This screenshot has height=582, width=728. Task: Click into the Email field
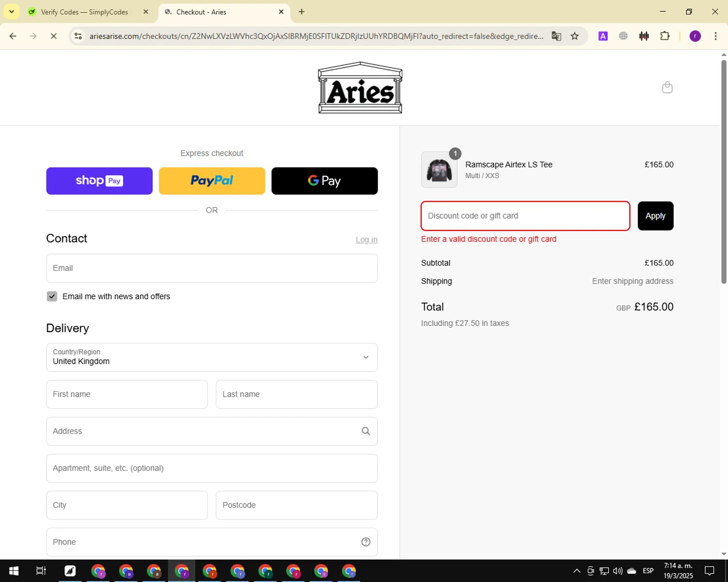212,268
